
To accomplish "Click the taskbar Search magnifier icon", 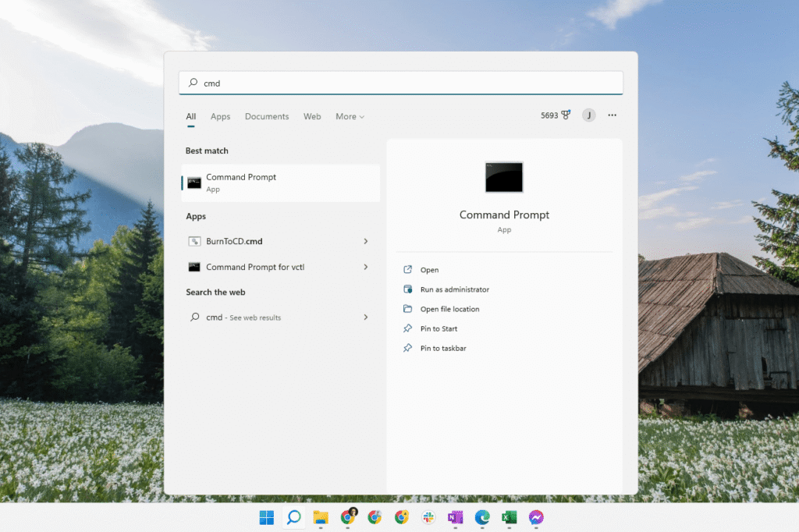I will [x=293, y=517].
